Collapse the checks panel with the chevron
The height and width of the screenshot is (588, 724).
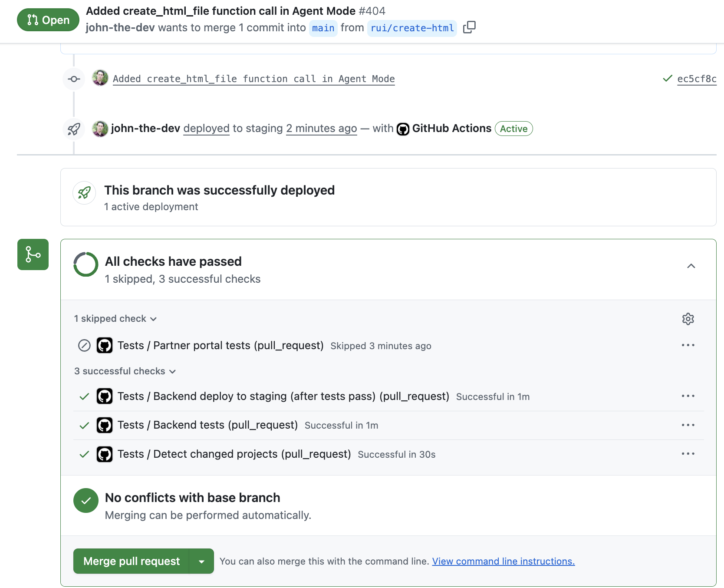coord(691,265)
